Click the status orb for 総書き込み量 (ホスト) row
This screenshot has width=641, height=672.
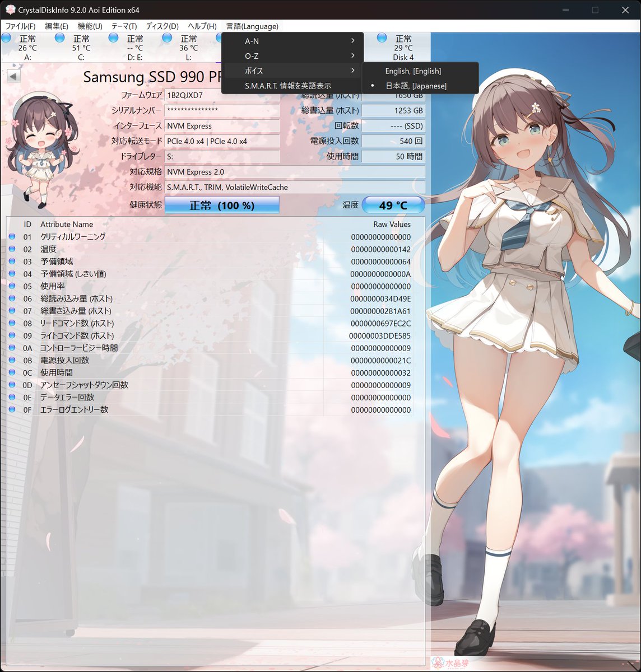click(12, 311)
